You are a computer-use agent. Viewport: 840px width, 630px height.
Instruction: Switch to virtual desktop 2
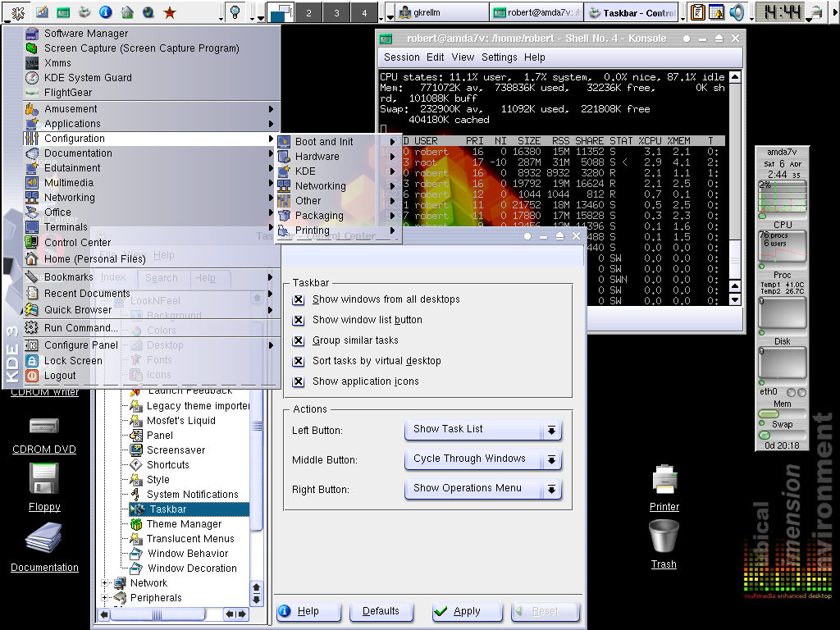click(x=308, y=12)
